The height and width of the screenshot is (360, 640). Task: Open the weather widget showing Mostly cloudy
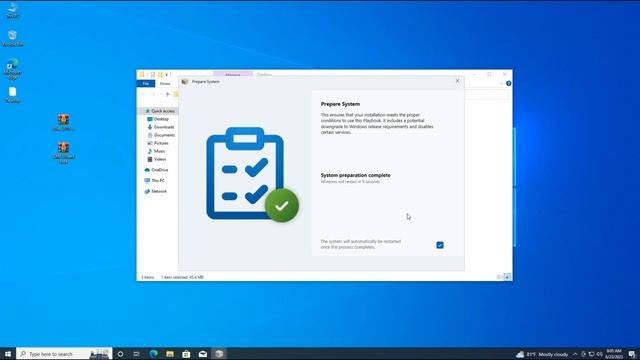(x=542, y=354)
